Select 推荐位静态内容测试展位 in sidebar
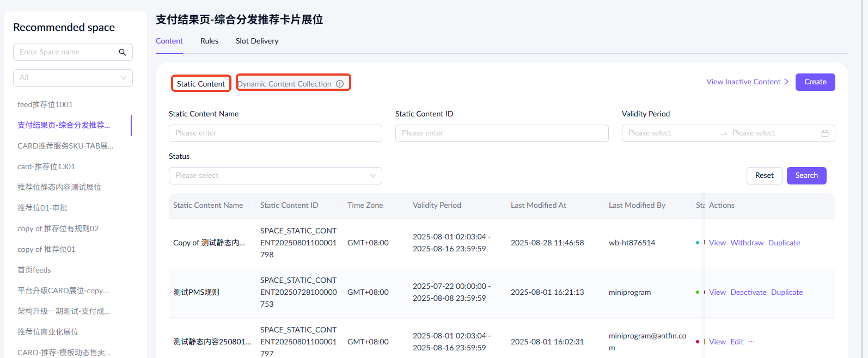Viewport: 868px width, 358px height. (x=59, y=187)
